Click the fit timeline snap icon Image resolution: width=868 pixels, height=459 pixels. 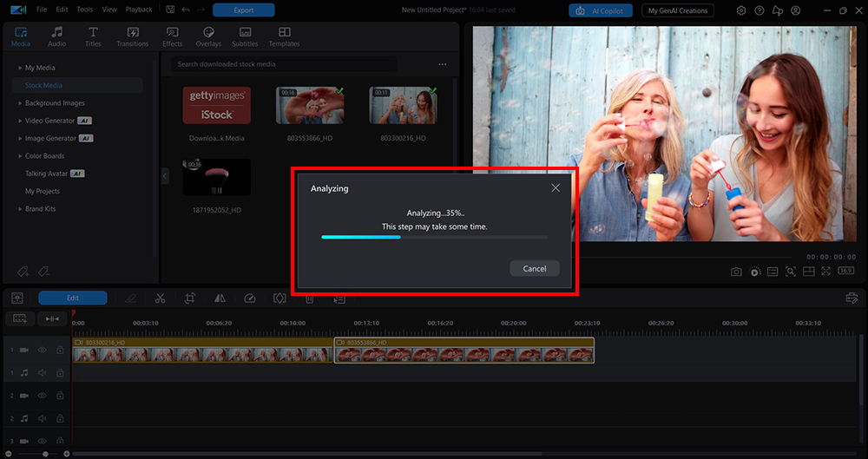coord(52,319)
